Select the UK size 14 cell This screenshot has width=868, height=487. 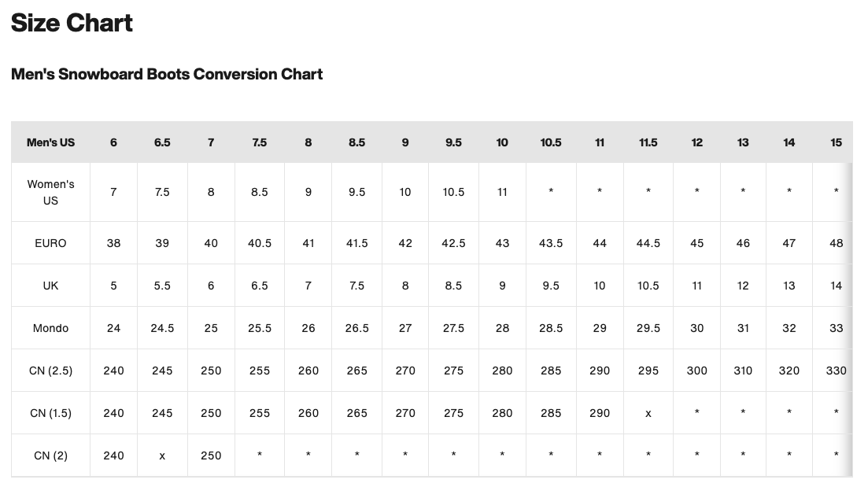(836, 286)
